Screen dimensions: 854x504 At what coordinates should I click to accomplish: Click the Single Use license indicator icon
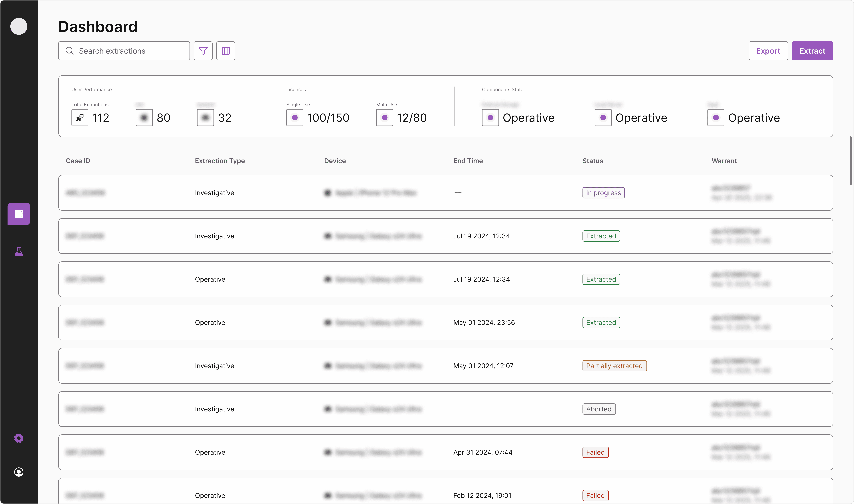295,118
